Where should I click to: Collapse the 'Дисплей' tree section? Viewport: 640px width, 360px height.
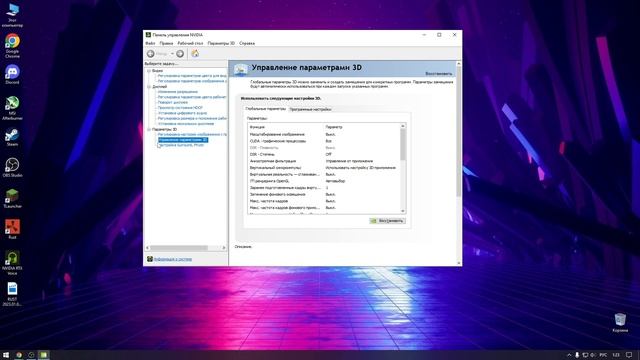point(149,87)
